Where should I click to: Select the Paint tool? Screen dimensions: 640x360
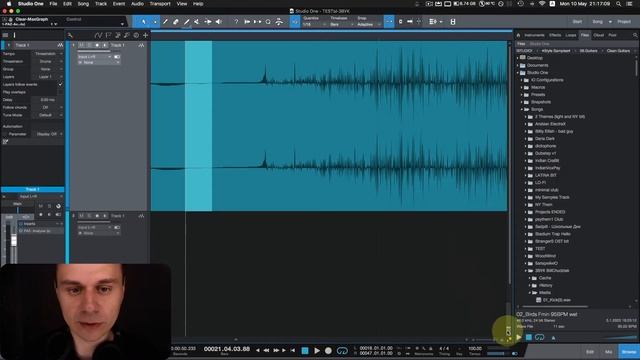tap(187, 22)
